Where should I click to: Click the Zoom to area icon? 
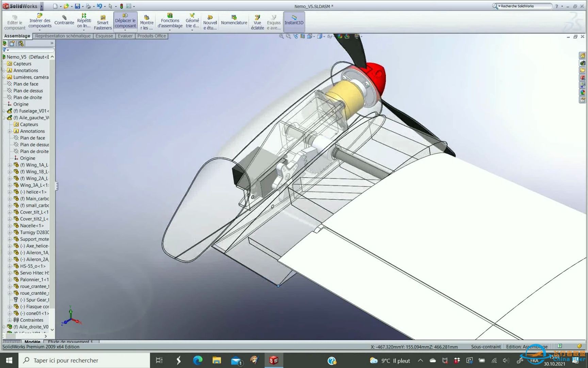point(288,36)
